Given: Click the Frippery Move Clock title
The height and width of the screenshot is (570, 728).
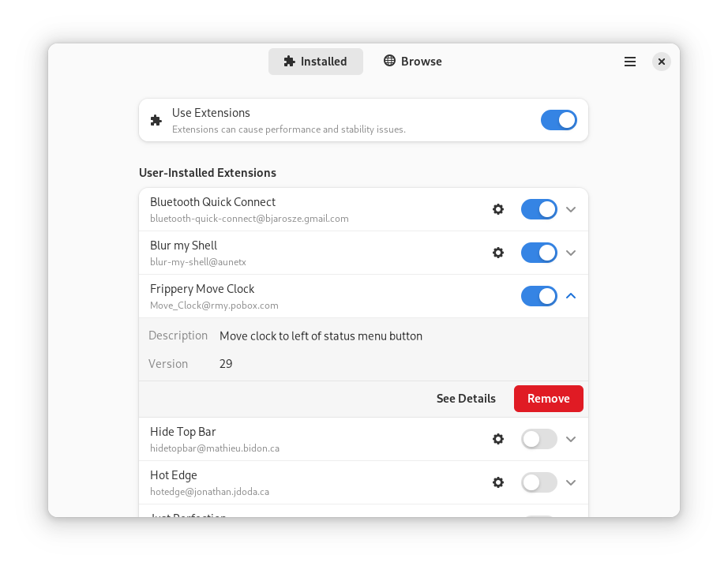Looking at the screenshot, I should click(x=202, y=289).
